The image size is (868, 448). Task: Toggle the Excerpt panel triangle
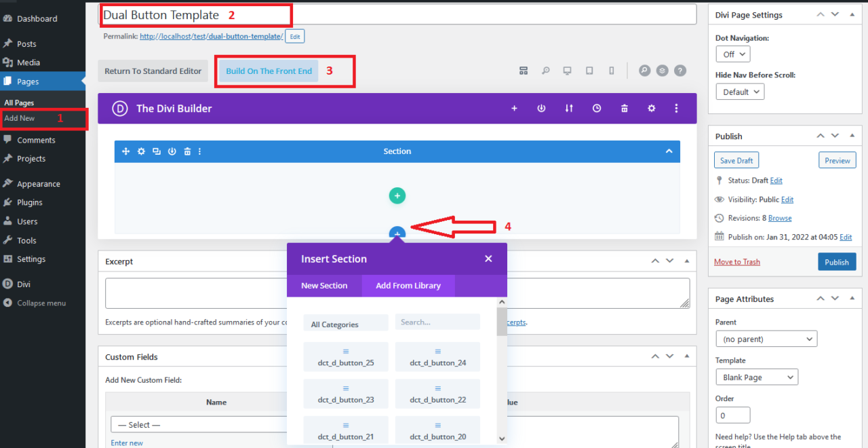[686, 261]
